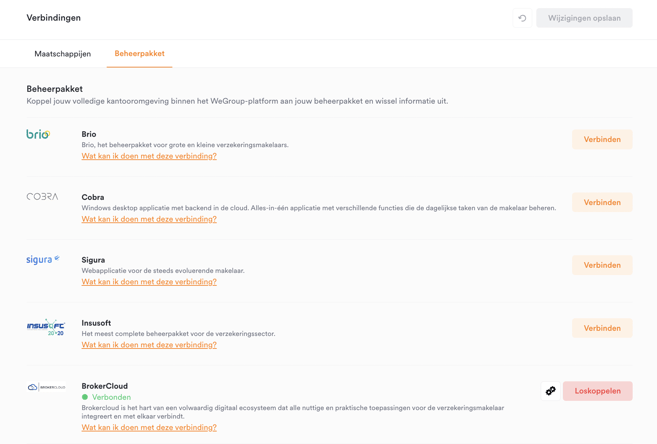Open Insusoft's 'Wat kan ik doen' link
The image size is (657, 444).
(149, 345)
